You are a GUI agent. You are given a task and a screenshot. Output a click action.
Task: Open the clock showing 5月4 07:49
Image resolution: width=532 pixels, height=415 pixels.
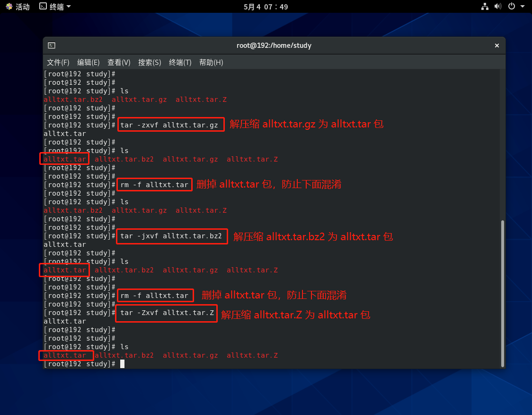(x=266, y=7)
